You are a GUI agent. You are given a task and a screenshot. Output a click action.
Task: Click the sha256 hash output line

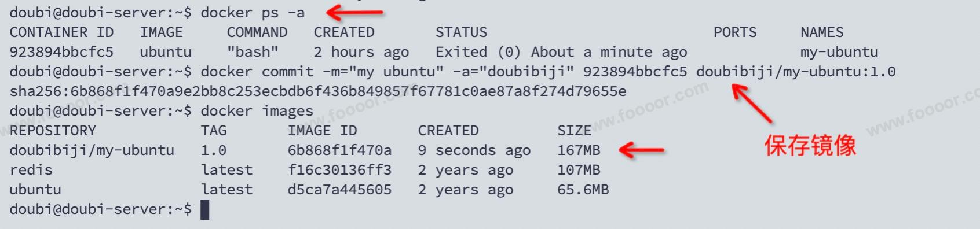point(318,91)
